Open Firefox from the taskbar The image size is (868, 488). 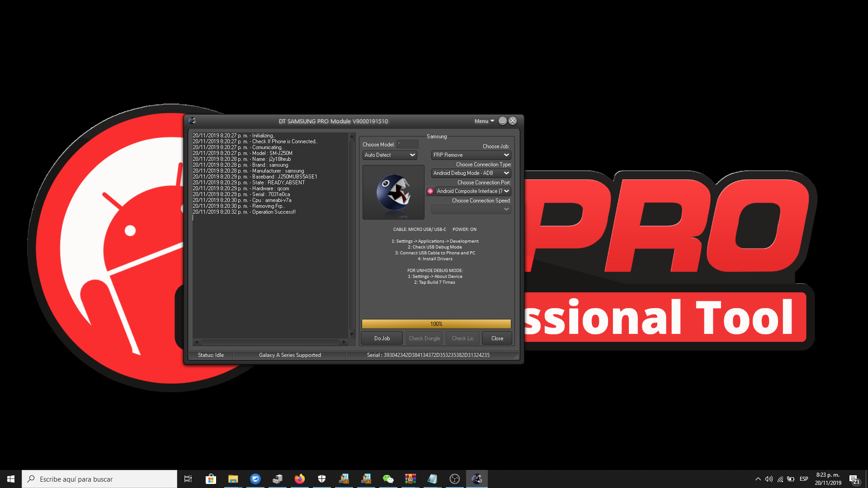(x=300, y=479)
